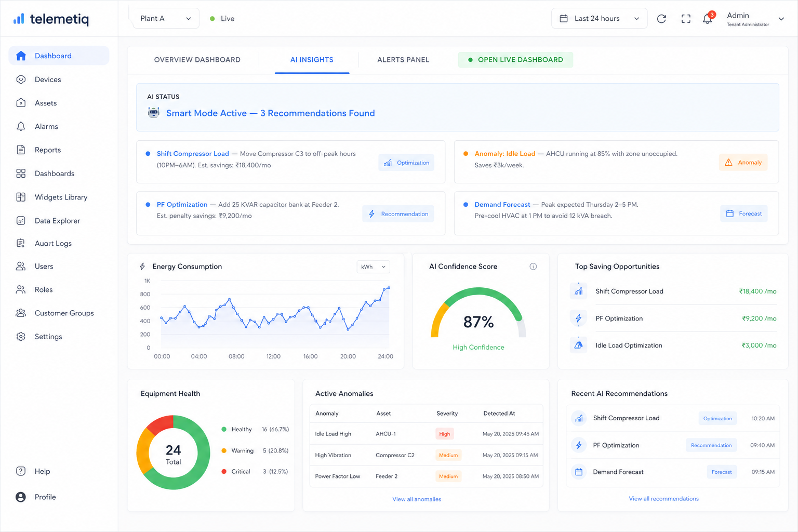Click the Recommendation tag on PF Optimization card
This screenshot has height=532, width=798.
[398, 214]
